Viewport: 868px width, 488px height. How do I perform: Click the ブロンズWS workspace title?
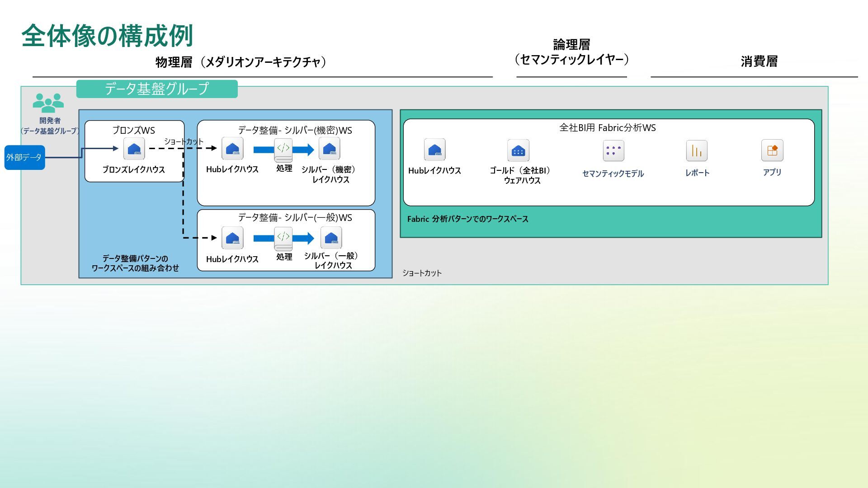pyautogui.click(x=133, y=130)
